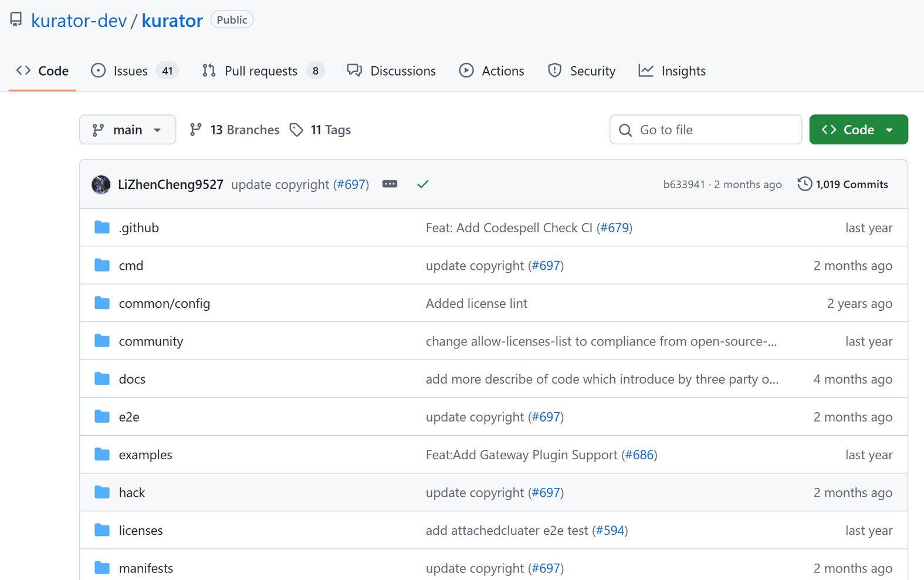Image resolution: width=924 pixels, height=580 pixels.
Task: Click the folder icon for docs
Action: pyautogui.click(x=102, y=378)
